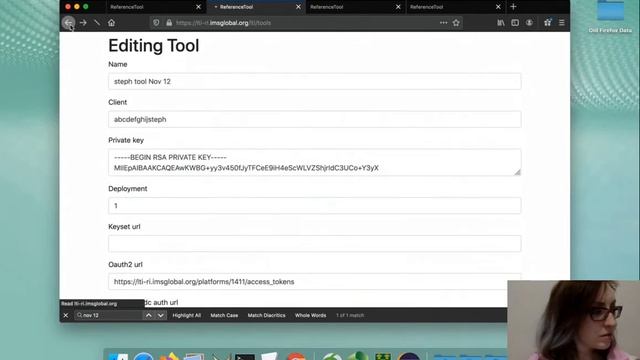Toggle Match Case in find bar
The width and height of the screenshot is (640, 360).
[224, 315]
